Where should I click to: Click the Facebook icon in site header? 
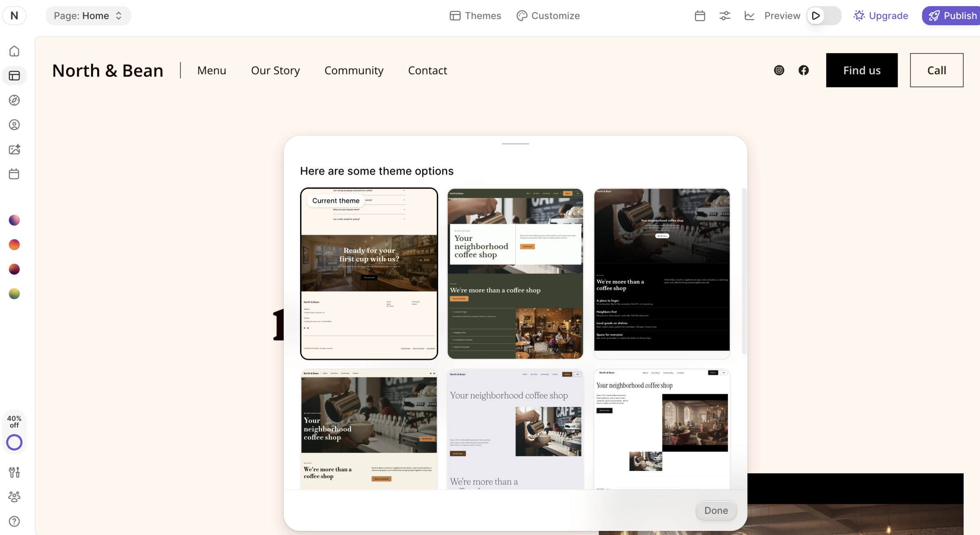804,70
